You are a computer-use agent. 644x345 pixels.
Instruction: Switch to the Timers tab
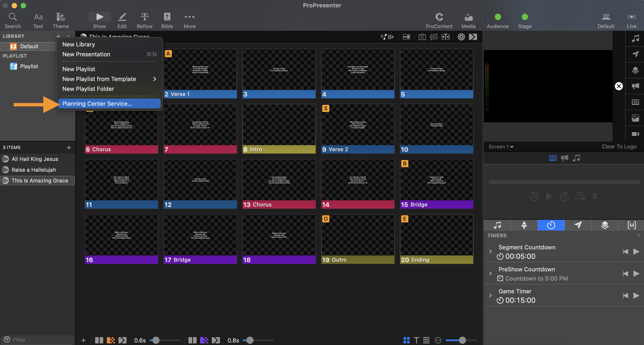551,225
